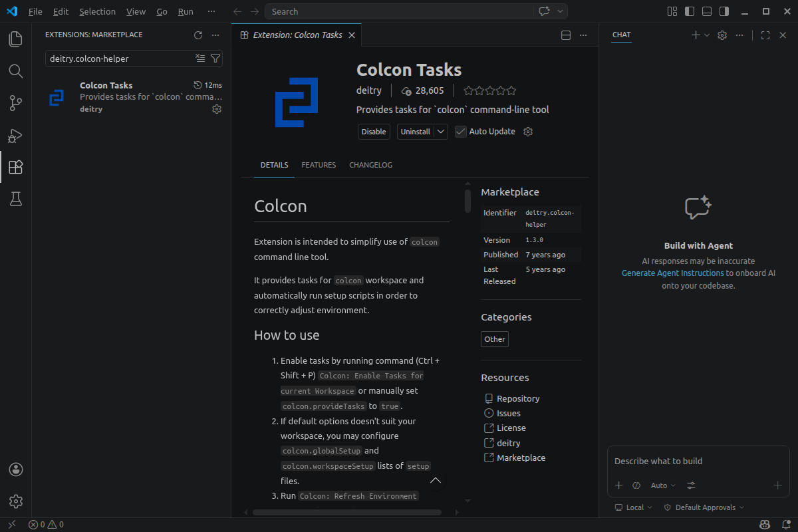Close the Extension: Colcon Tasks tab

(x=352, y=35)
